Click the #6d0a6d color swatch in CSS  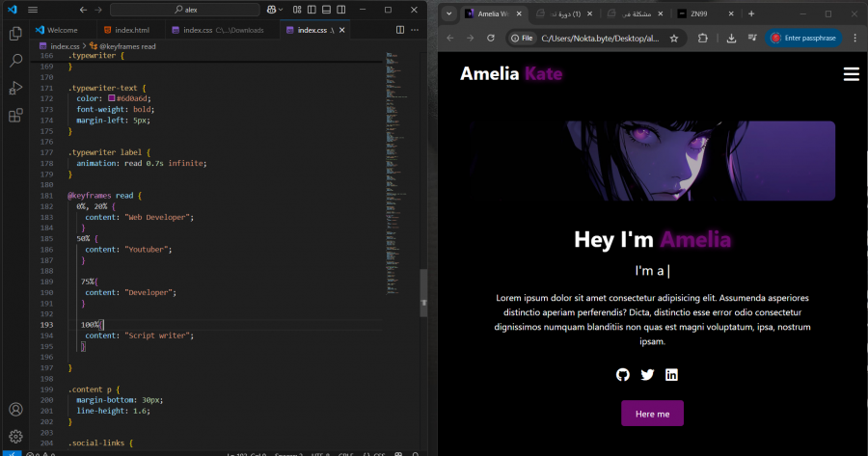tap(112, 98)
